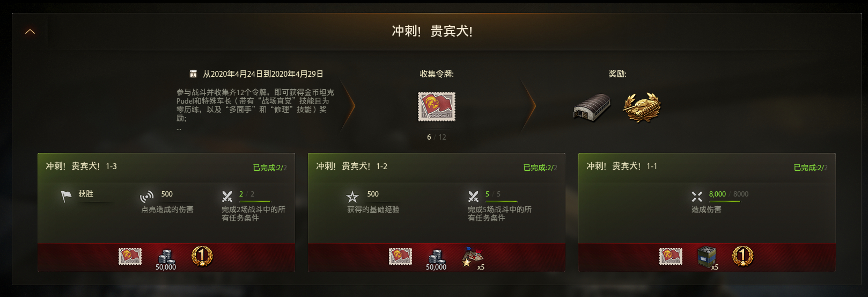
Task: Click the gold Pudel tank reward icon
Action: [x=642, y=107]
